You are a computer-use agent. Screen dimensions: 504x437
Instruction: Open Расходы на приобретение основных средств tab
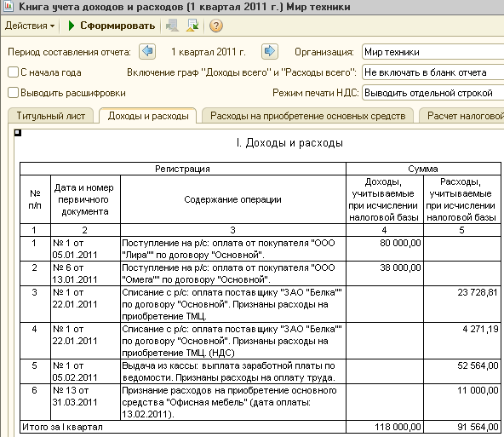click(x=307, y=116)
